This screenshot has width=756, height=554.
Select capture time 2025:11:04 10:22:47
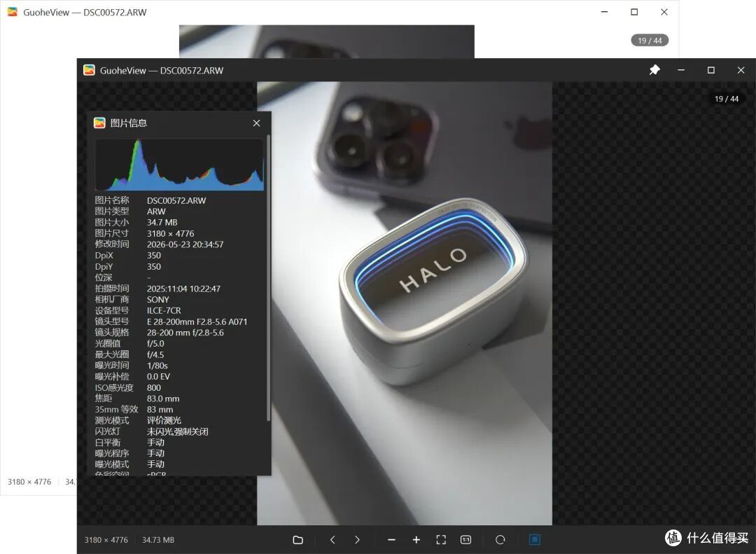click(183, 289)
